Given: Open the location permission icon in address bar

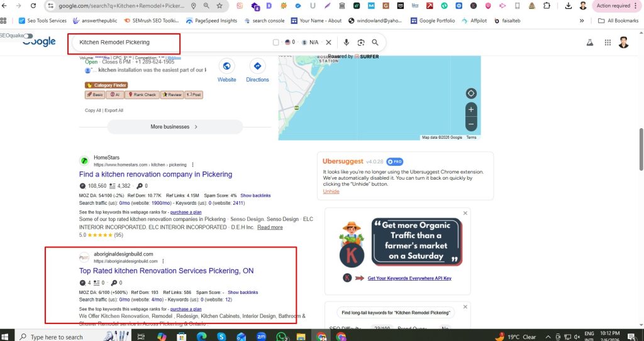Looking at the screenshot, I should [x=194, y=6].
